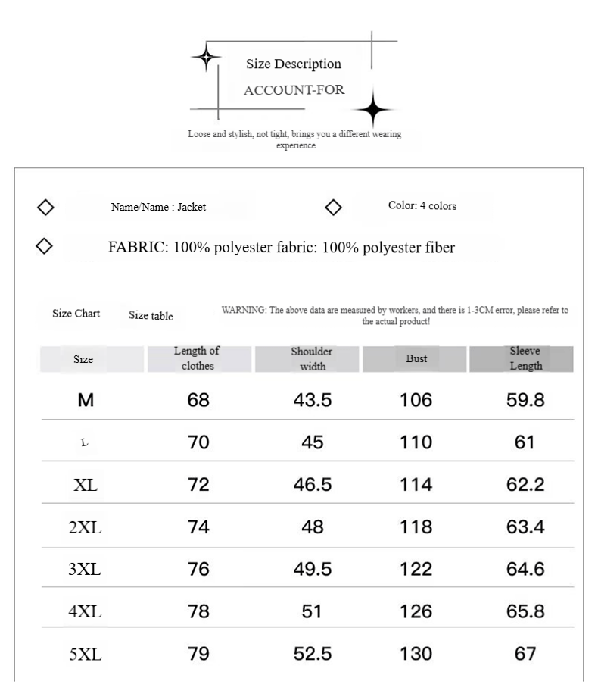The image size is (598, 700).
Task: Select the Size column header
Action: (x=83, y=359)
